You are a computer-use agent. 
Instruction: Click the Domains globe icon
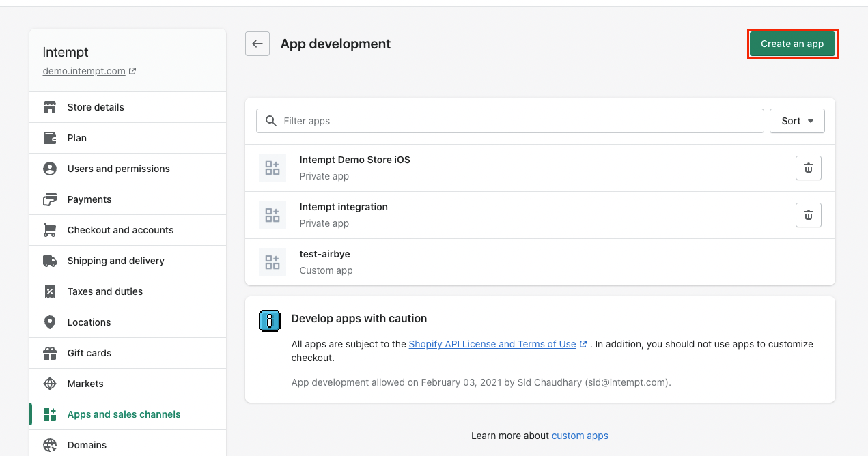tap(50, 445)
